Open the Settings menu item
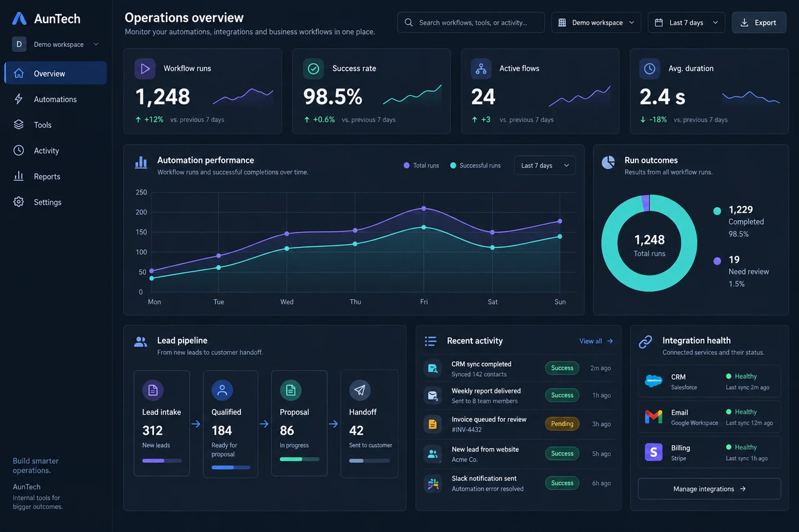799x532 pixels. (x=56, y=202)
